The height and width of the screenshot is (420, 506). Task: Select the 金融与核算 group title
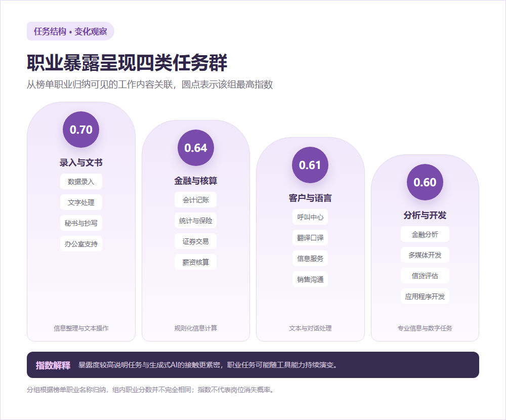(195, 181)
